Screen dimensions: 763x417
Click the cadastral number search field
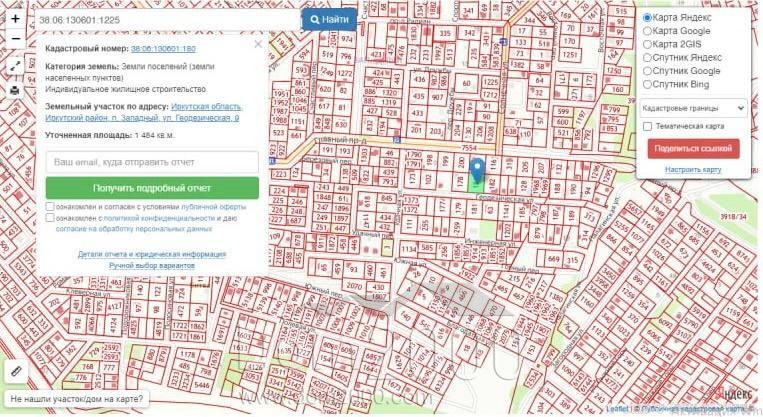[168, 20]
